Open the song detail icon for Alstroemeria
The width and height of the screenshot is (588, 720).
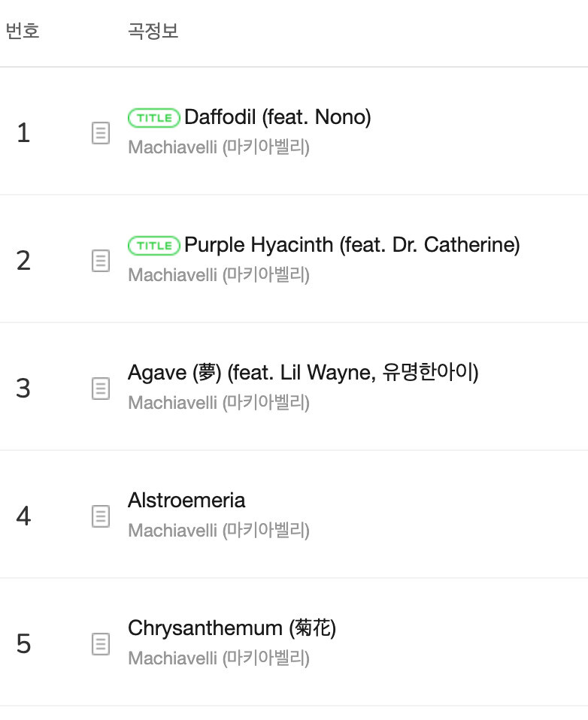[x=100, y=517]
